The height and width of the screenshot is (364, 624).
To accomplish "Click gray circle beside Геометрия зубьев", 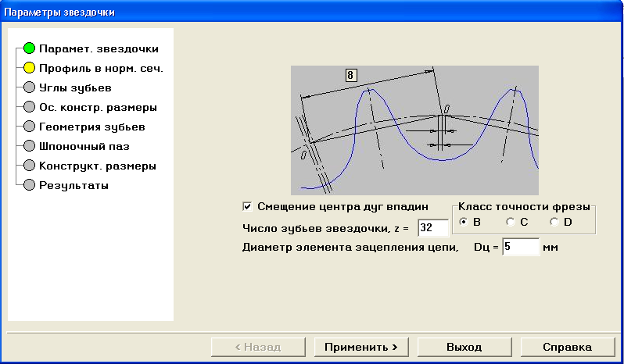I will [29, 127].
